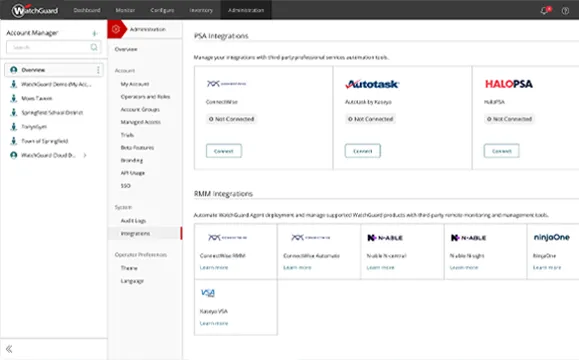Click the WatchGuard Cloud account avatar icon
Screen dimensions: 579x360
[14, 155]
